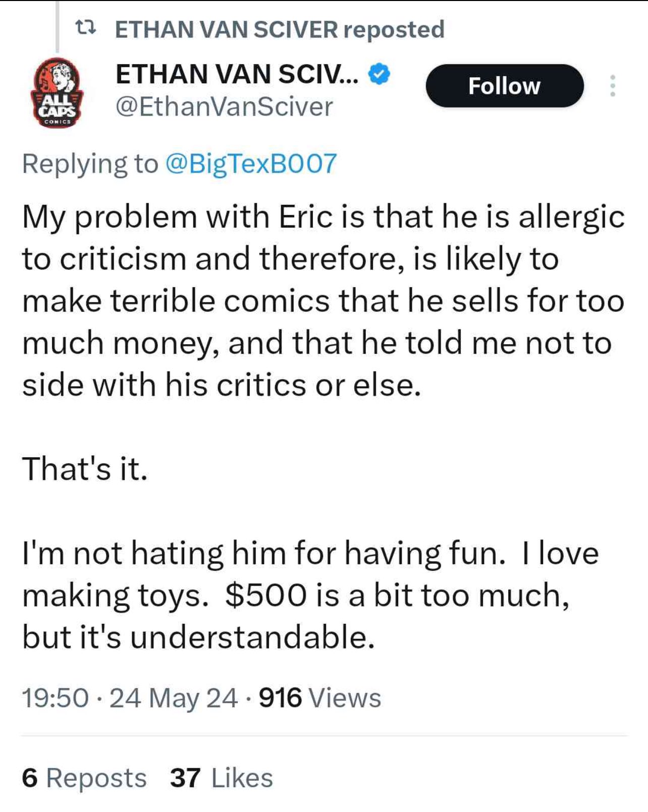Click the "I'm not hating him" paragraph

[x=310, y=595]
